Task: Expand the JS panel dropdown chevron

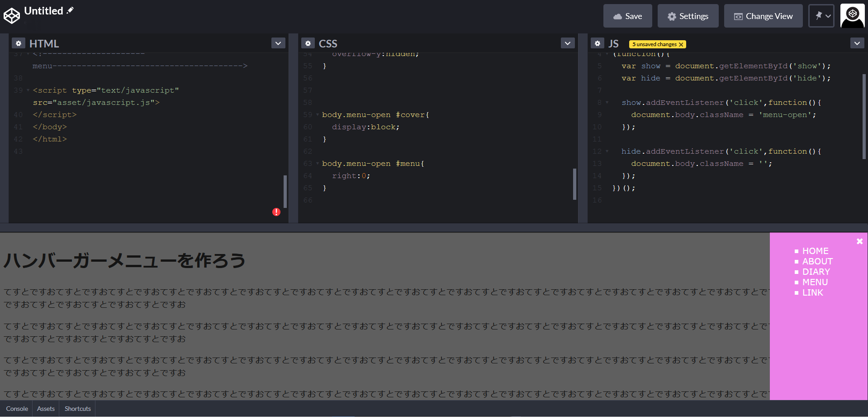Action: 857,43
